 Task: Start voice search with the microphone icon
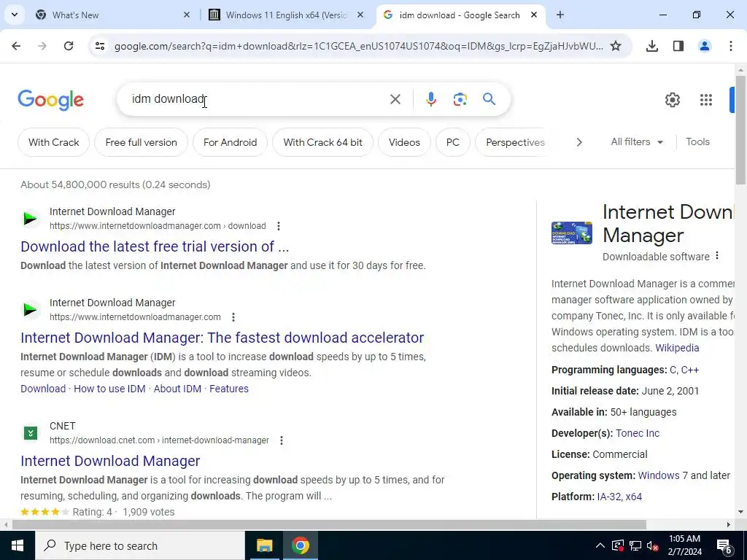(430, 99)
